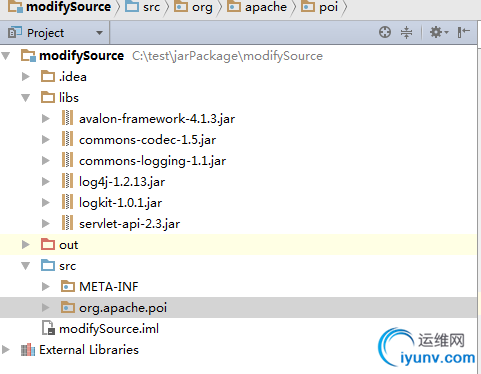The width and height of the screenshot is (481, 374).
Task: Collapse the src folder
Action: [25, 266]
